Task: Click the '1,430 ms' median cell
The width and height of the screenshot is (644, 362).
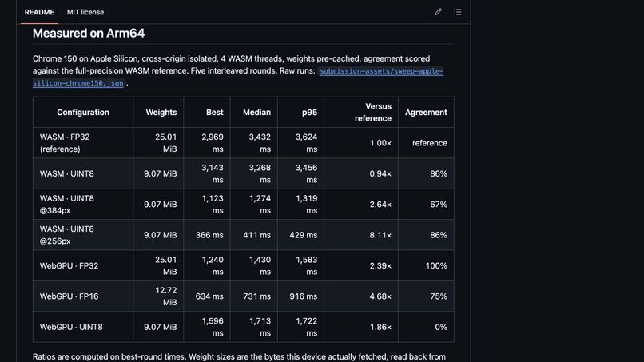Action: pos(254,266)
